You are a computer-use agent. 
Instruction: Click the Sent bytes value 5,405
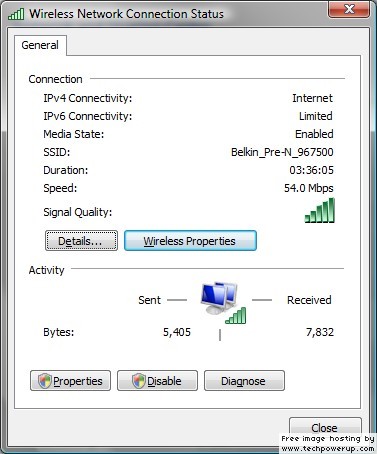click(177, 332)
